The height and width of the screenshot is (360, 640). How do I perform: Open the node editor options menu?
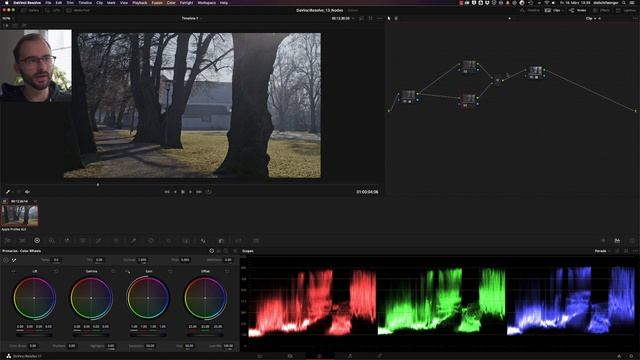pyautogui.click(x=635, y=18)
